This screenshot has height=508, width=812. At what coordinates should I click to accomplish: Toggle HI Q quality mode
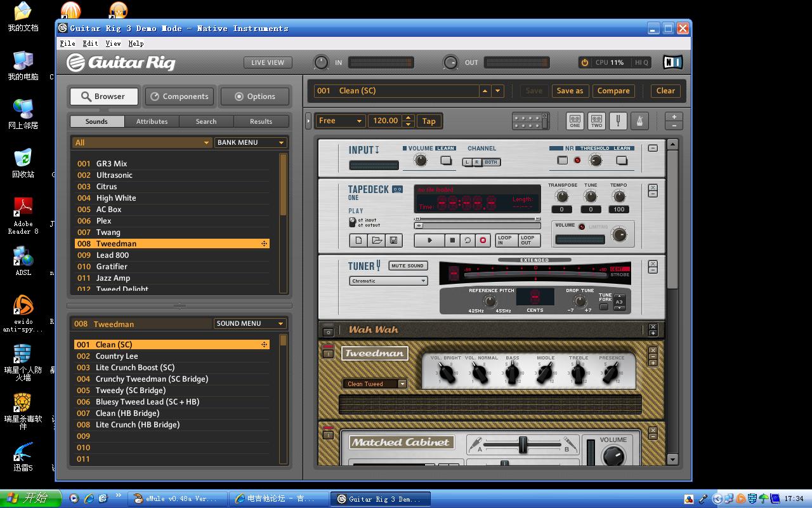pos(641,62)
